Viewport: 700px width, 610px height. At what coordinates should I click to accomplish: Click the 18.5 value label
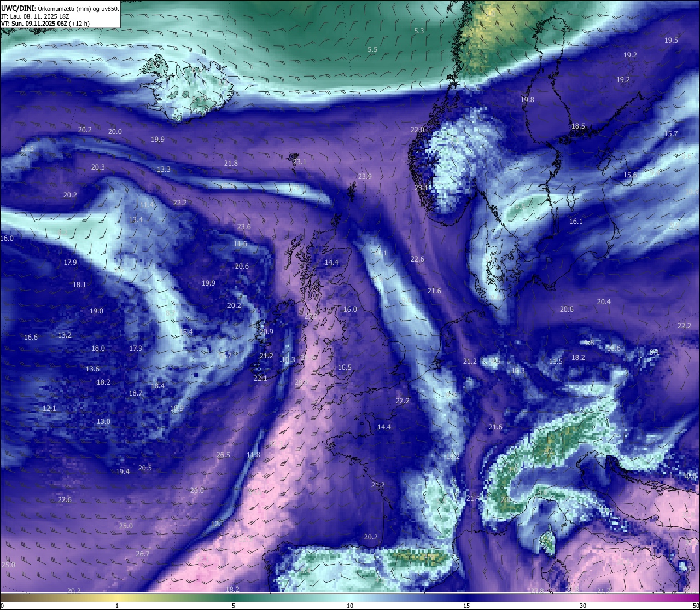pyautogui.click(x=578, y=126)
